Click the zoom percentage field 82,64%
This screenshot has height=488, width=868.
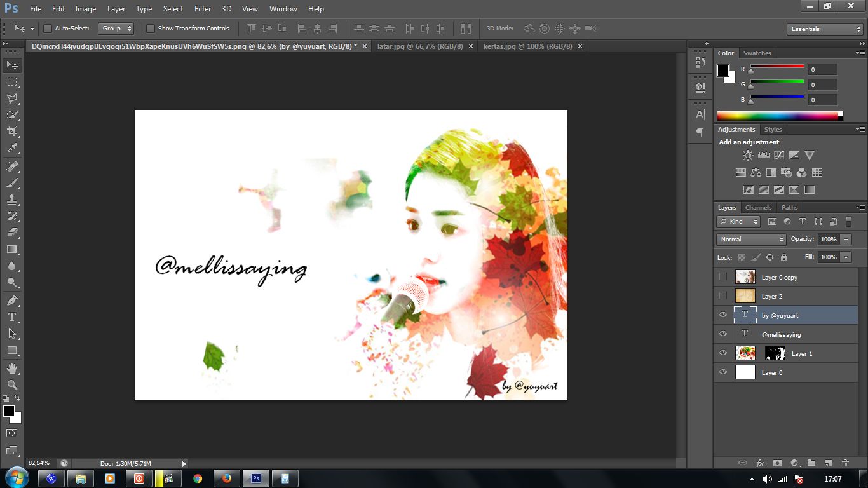pos(41,464)
